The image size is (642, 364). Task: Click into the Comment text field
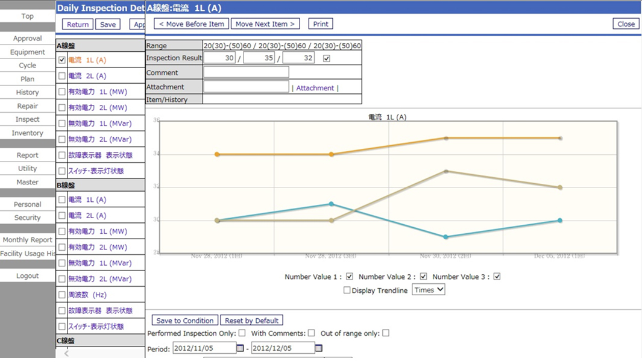246,72
